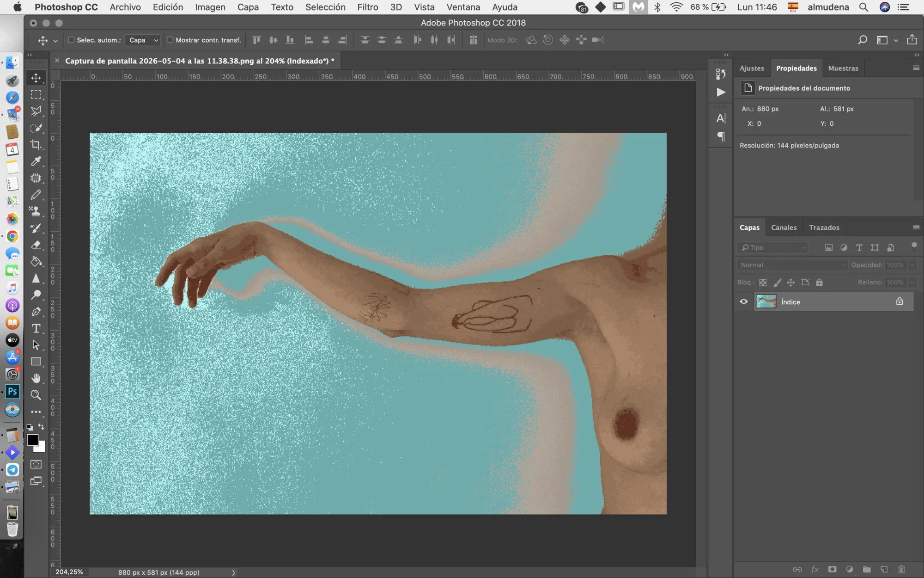Enable the Selec. autom. checkbox
This screenshot has height=578, width=924.
coord(71,40)
